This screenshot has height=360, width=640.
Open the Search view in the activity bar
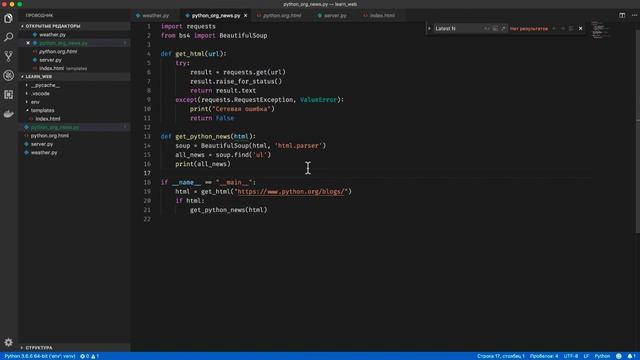coord(8,37)
